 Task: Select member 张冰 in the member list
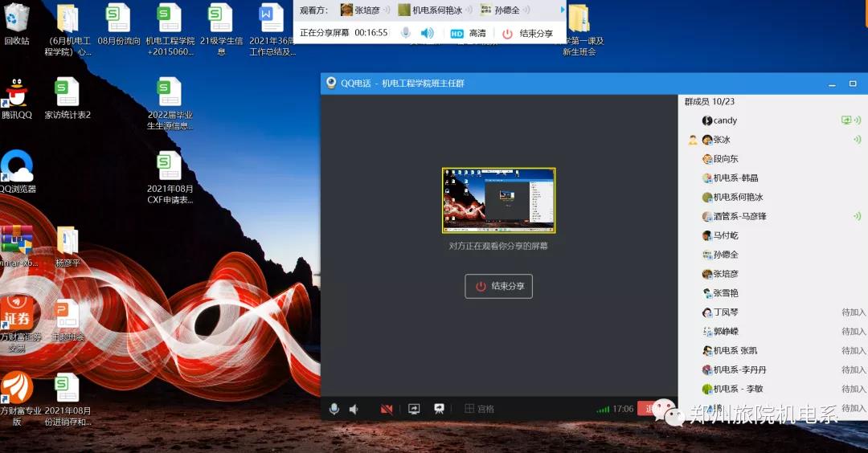click(721, 140)
